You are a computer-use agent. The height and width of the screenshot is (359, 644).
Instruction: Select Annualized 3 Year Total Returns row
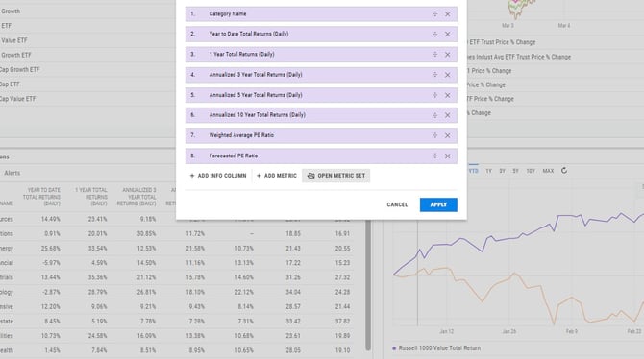(x=321, y=75)
